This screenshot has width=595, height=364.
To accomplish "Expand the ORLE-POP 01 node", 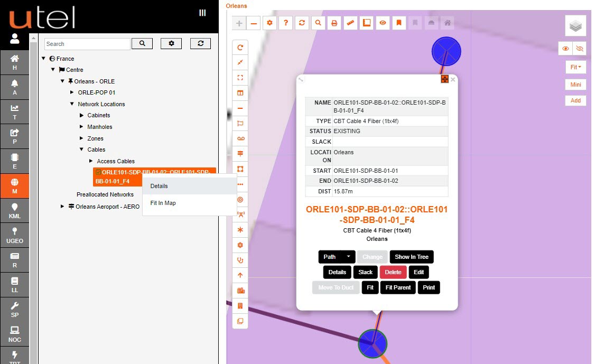I will pyautogui.click(x=72, y=92).
